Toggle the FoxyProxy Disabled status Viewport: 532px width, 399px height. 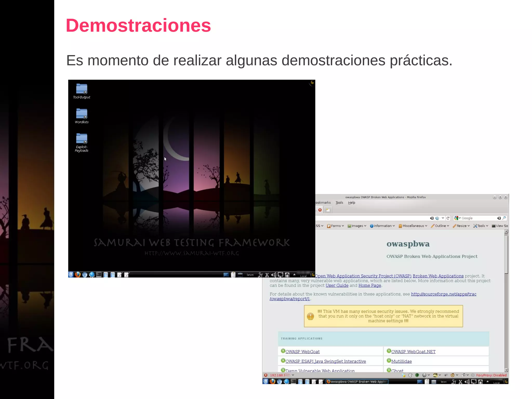[x=491, y=375]
